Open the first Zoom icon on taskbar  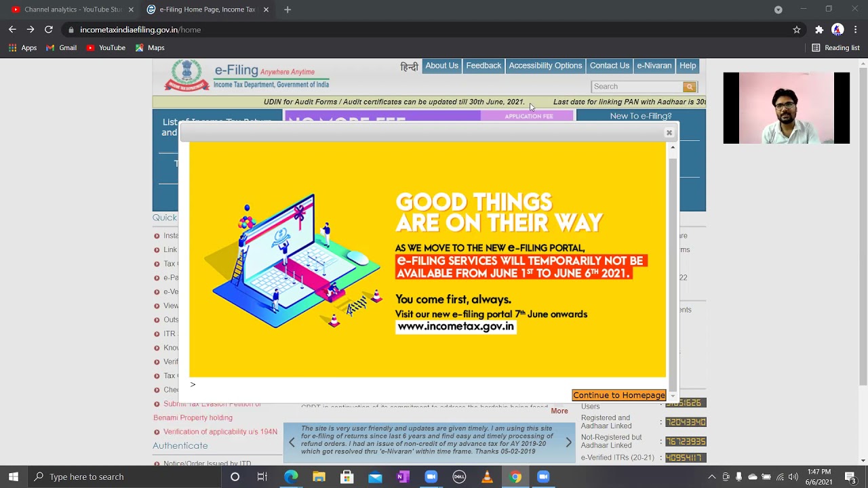(x=431, y=477)
